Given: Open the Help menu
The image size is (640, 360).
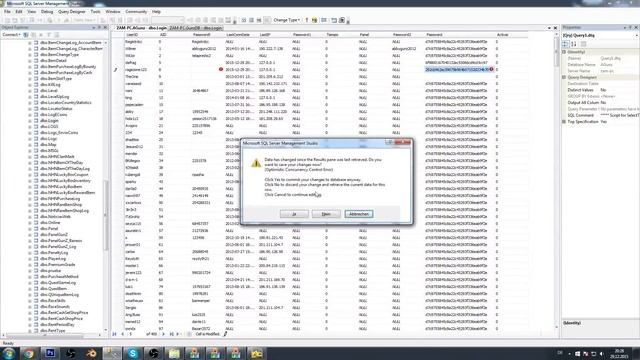Looking at the screenshot, I should 156,12.
